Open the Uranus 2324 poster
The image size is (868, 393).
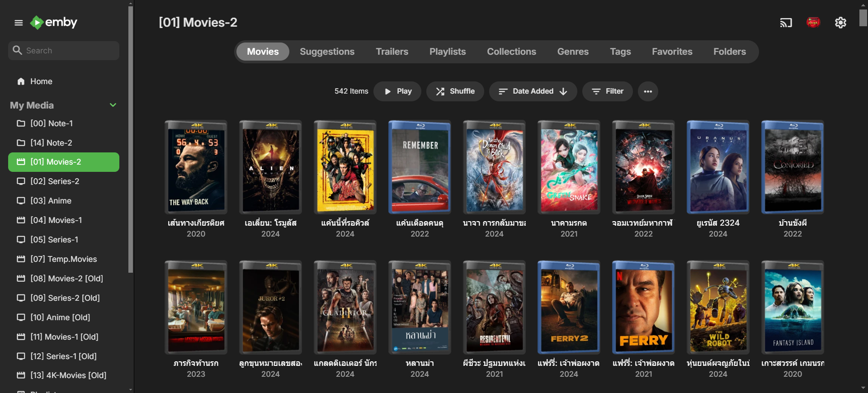718,167
